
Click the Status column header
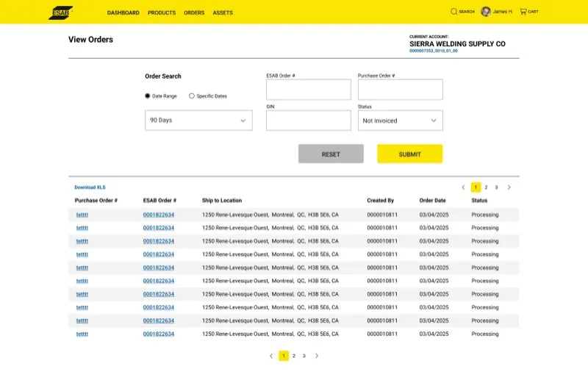479,201
